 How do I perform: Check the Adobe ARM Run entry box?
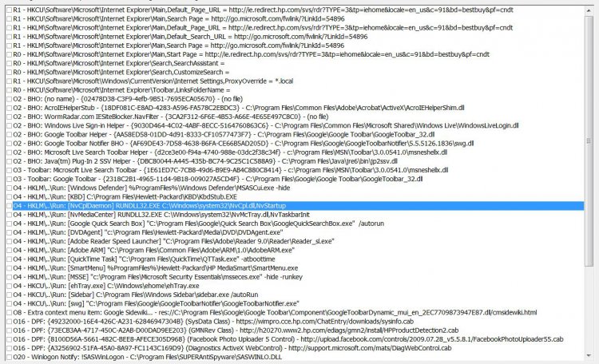pos(9,251)
